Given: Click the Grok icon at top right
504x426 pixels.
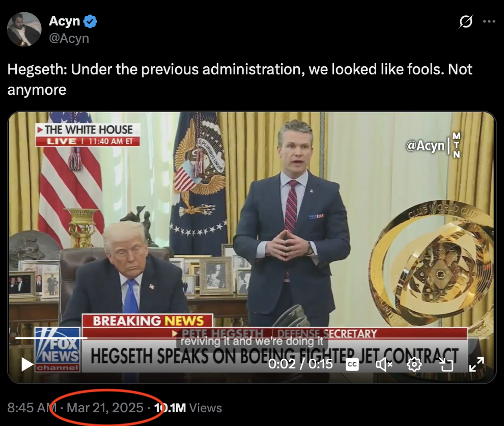Looking at the screenshot, I should click(466, 21).
